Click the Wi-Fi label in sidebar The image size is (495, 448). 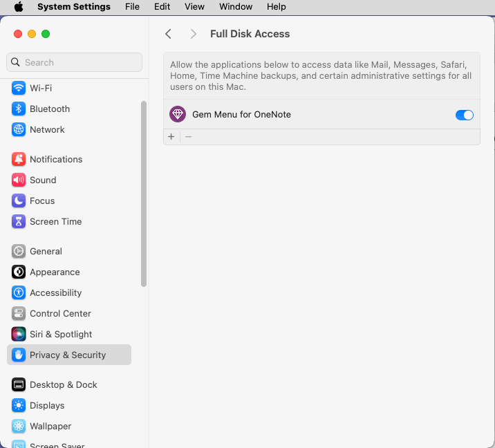tap(41, 88)
